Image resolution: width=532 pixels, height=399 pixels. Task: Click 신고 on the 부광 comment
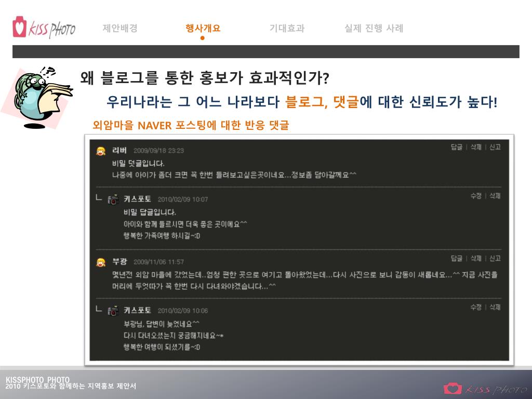[495, 259]
